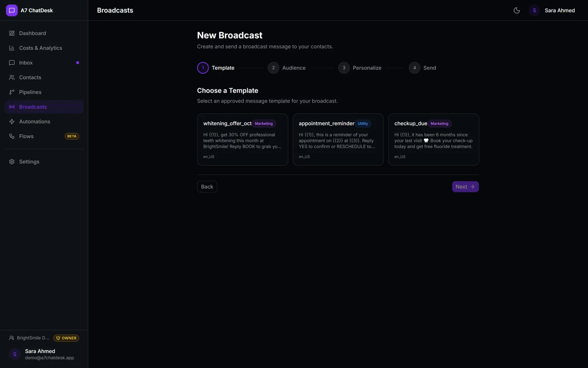Go to Costs & Analytics page

pyautogui.click(x=44, y=48)
